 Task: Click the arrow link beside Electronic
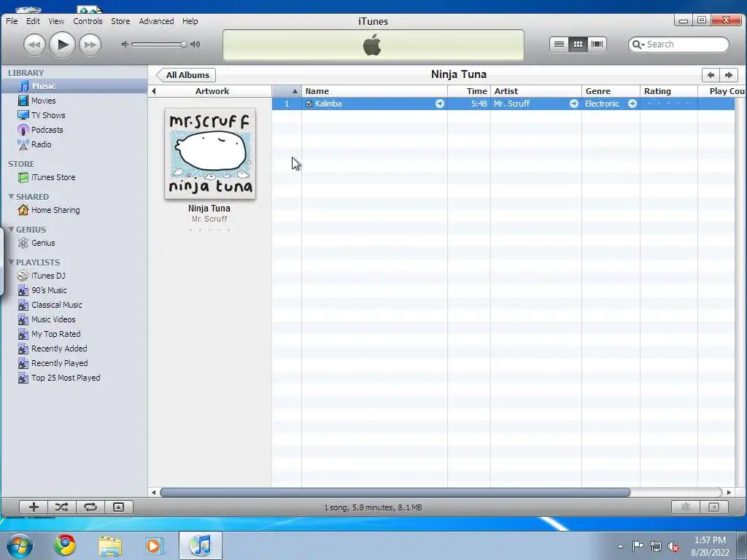632,104
